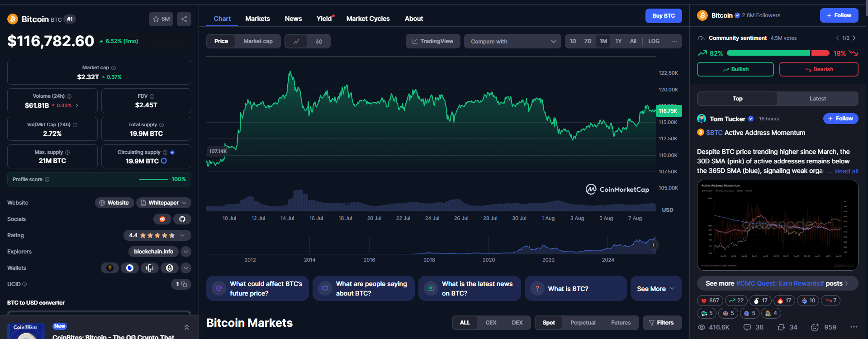Expand Wallets chevron dropdown
This screenshot has width=868, height=339.
click(186, 268)
